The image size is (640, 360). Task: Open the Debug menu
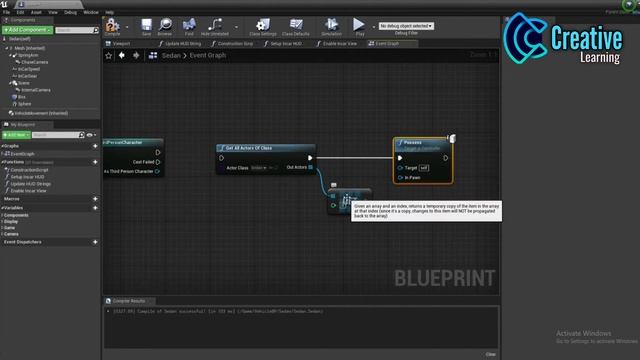[x=70, y=12]
